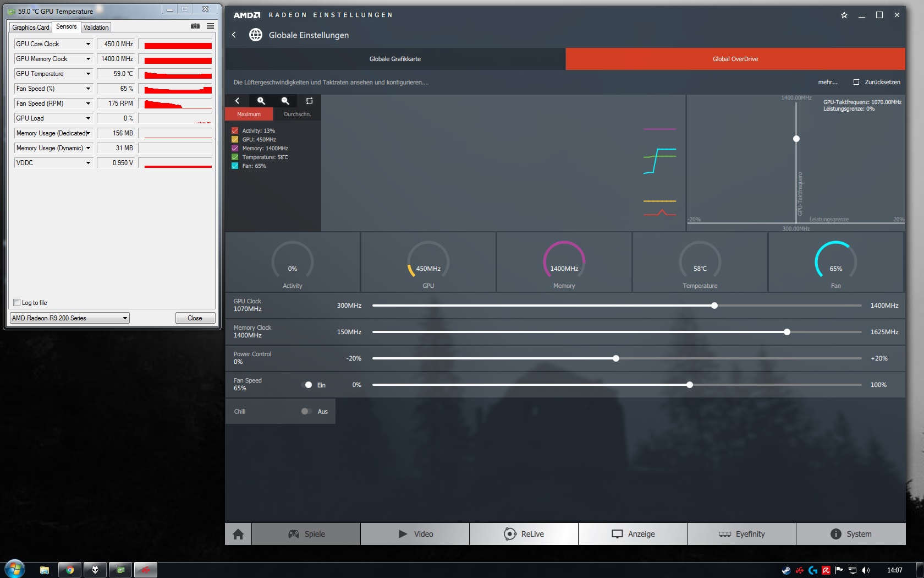Click the Power Control slider handle
Viewport: 924px width, 578px height.
[616, 358]
